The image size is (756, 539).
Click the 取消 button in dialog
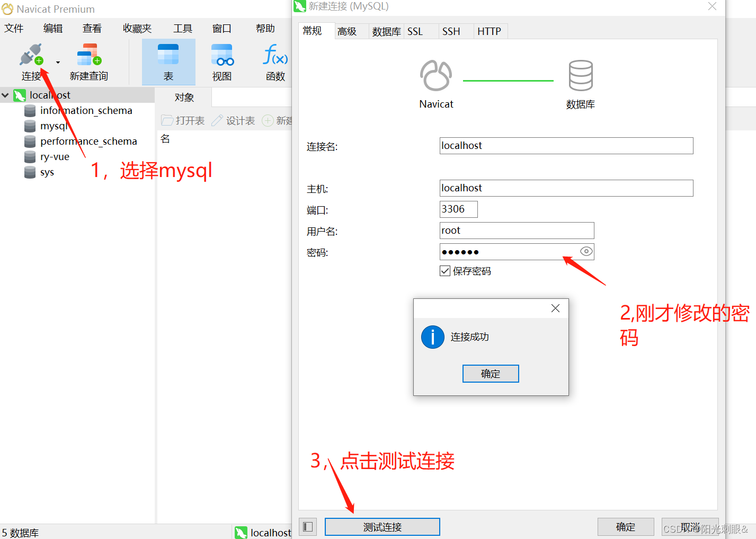click(690, 527)
